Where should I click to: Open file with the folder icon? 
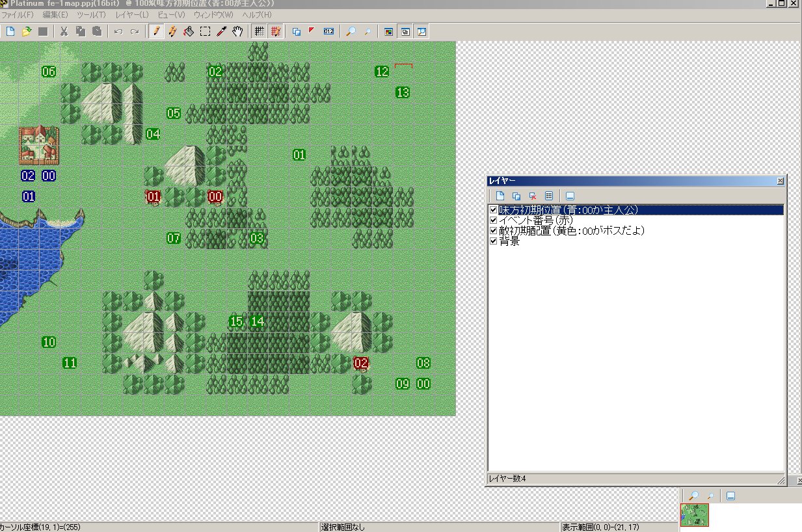pos(27,31)
